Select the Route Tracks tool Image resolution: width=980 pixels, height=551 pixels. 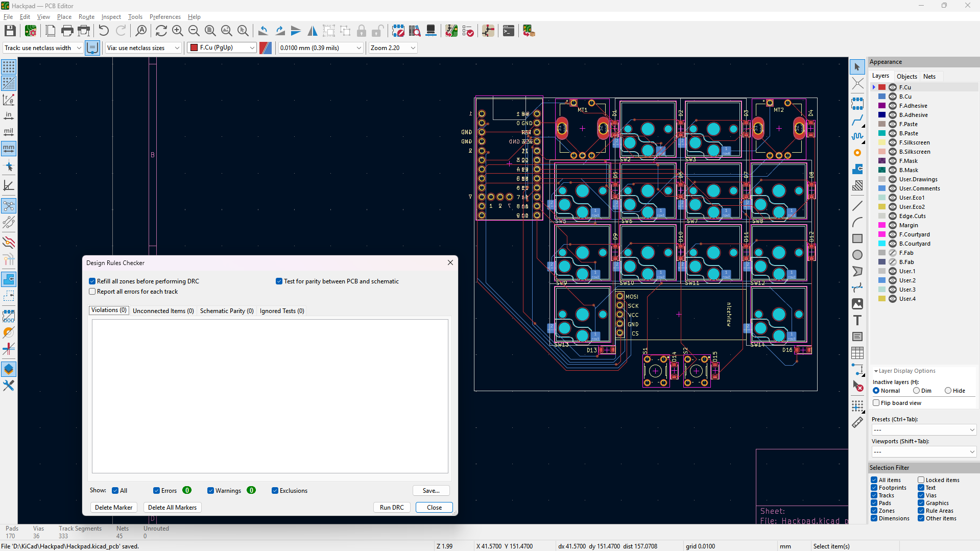pyautogui.click(x=857, y=121)
